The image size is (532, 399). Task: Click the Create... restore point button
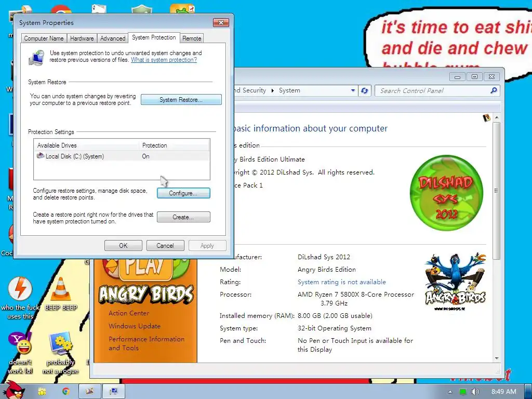point(183,217)
